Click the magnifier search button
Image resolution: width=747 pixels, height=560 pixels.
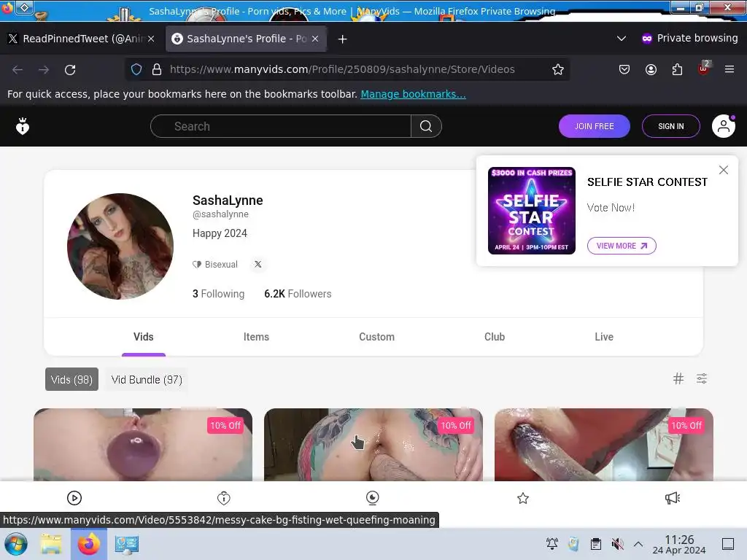pos(426,126)
